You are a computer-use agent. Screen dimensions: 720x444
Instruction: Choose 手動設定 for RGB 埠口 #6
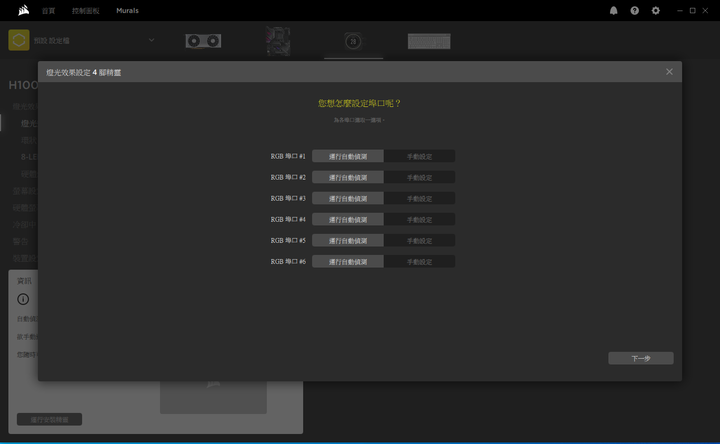click(x=419, y=262)
